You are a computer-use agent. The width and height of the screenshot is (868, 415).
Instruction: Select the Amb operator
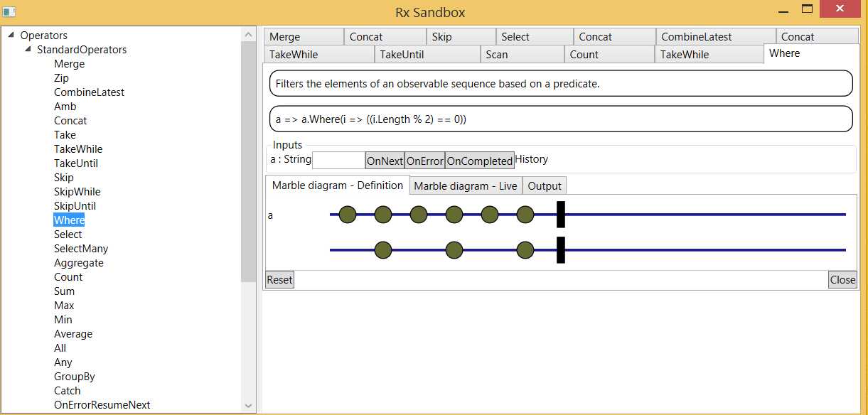click(x=65, y=107)
